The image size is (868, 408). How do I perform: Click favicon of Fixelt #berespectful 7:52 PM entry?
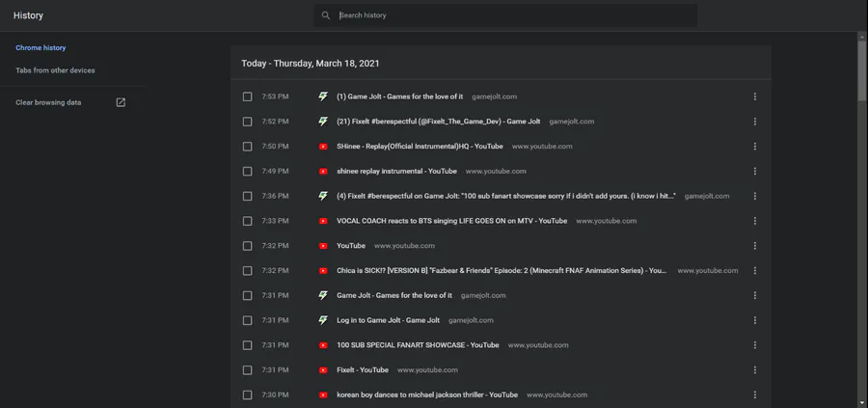tap(323, 122)
